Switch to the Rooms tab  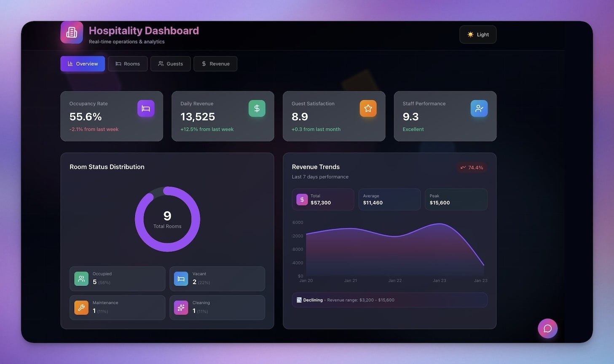point(128,64)
